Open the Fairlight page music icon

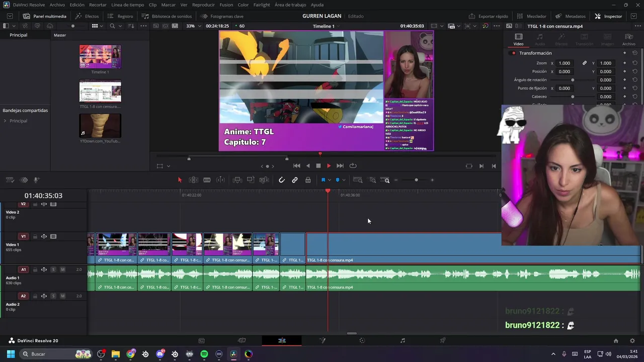pos(403,340)
